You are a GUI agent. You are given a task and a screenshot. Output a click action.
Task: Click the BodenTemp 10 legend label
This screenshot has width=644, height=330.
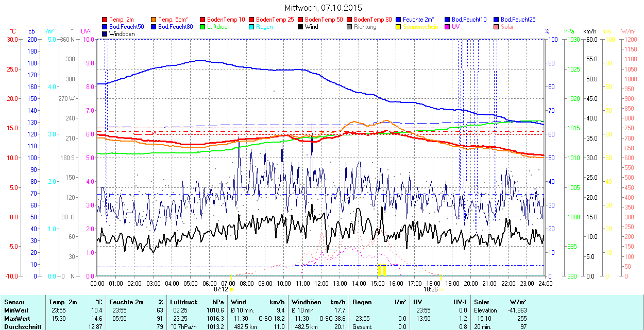226,20
